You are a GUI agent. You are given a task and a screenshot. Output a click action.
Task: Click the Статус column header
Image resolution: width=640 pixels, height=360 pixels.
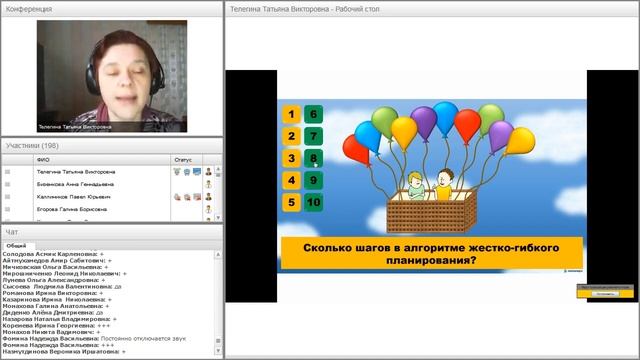coord(187,160)
